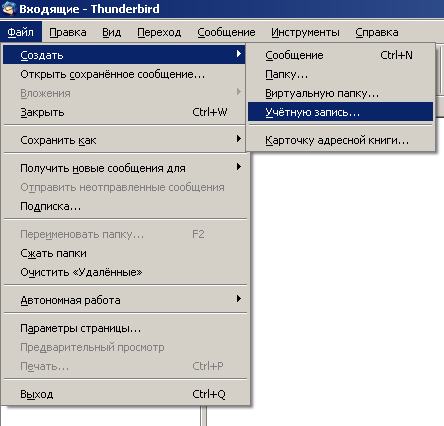Click Сжать папки menu item
This screenshot has height=426, width=444.
point(125,253)
